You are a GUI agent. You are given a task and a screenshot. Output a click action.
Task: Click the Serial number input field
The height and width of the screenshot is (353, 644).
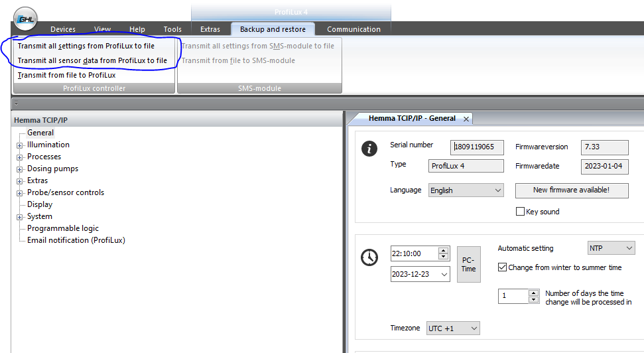(x=477, y=147)
